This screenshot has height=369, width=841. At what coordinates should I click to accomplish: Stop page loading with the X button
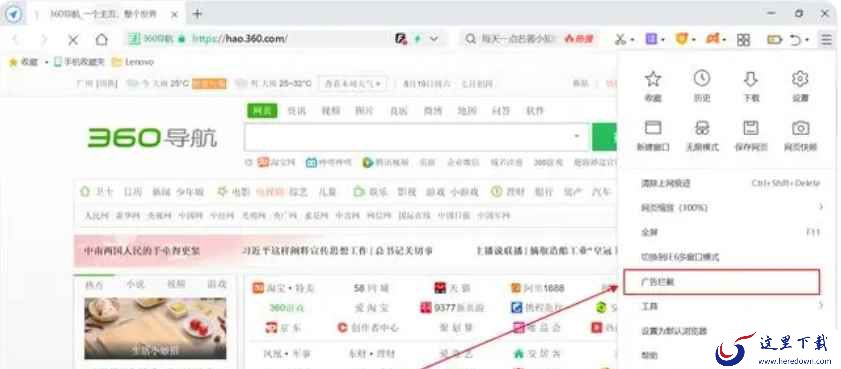coord(73,39)
